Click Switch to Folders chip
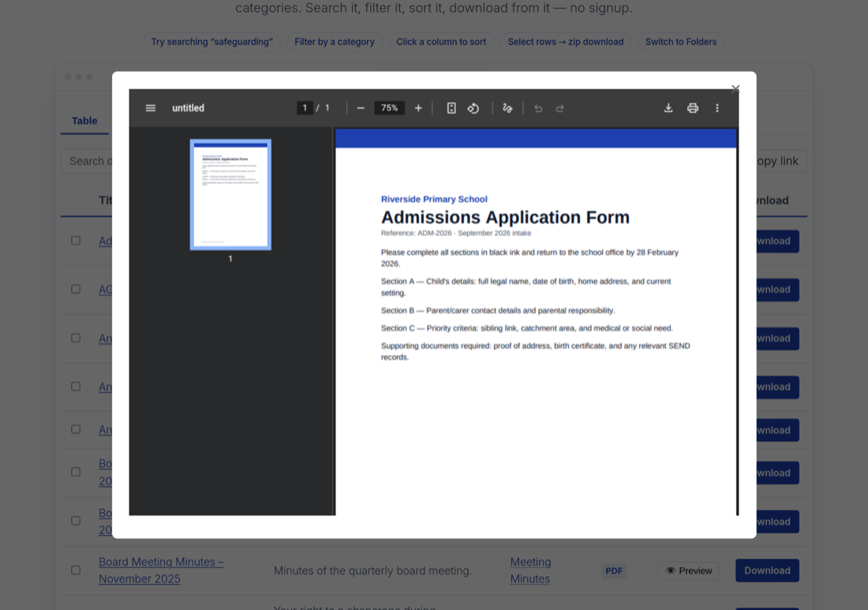Screen dimensions: 868x610 tap(681, 42)
